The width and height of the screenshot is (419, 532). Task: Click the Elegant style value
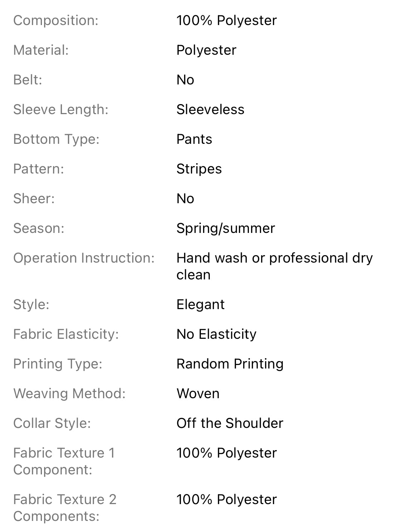(201, 304)
